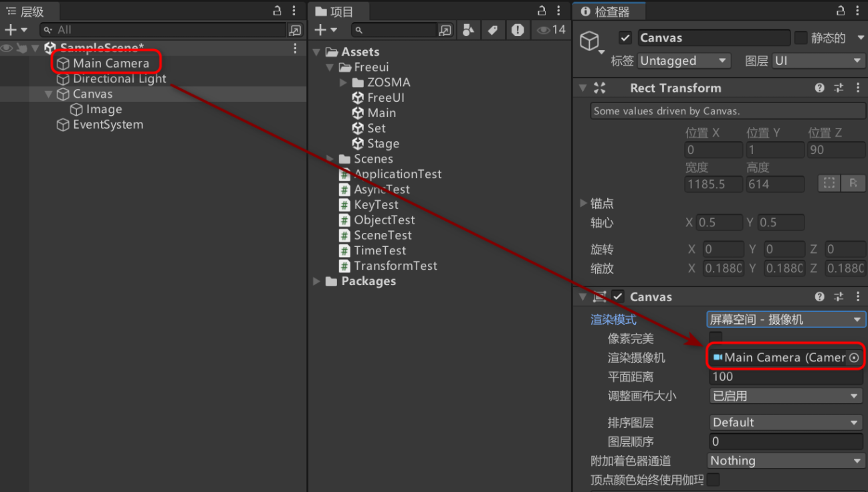Edit the object name field Canvas

[714, 38]
